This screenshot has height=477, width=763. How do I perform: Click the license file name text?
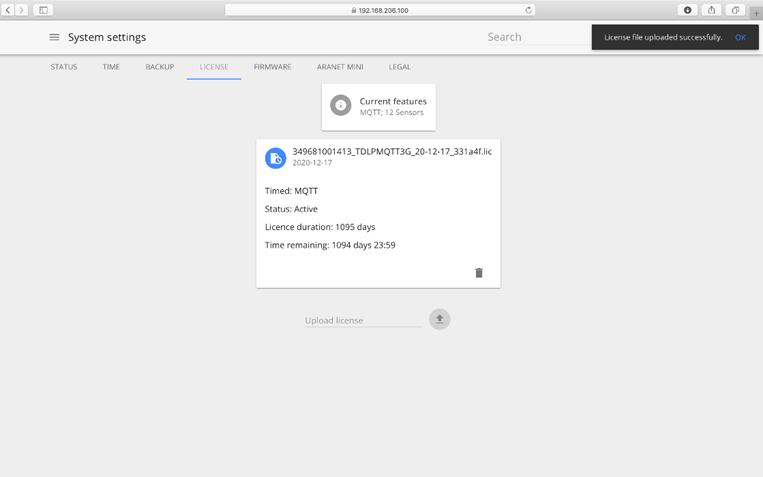coord(392,151)
